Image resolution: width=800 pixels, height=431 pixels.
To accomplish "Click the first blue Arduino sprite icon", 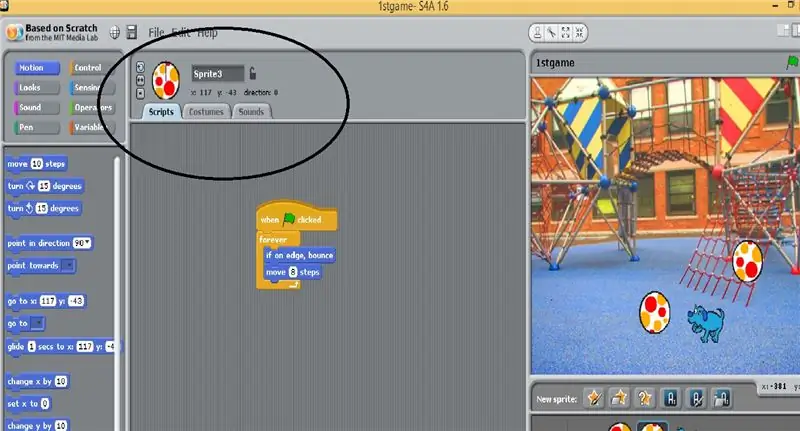I will coord(671,398).
